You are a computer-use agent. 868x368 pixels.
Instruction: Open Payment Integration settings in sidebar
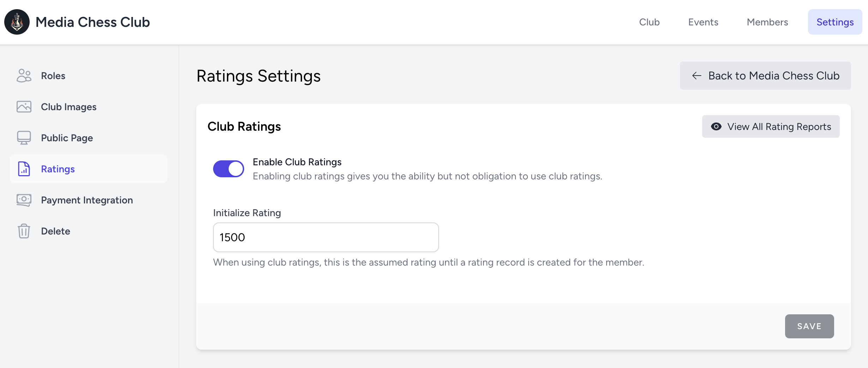[87, 200]
